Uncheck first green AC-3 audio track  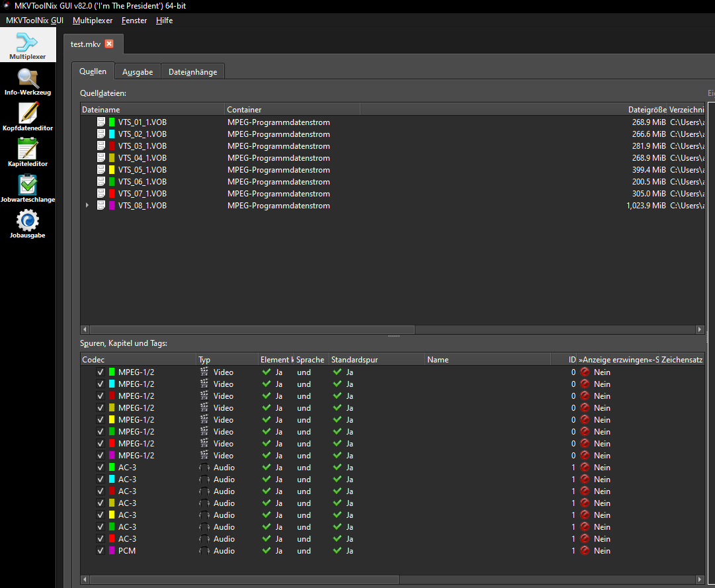[x=101, y=467]
